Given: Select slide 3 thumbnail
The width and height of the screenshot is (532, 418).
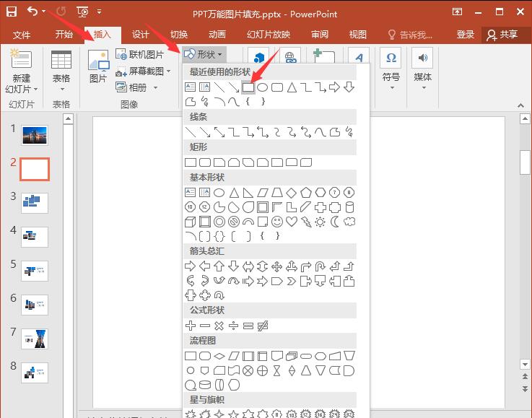Looking at the screenshot, I should [35, 203].
